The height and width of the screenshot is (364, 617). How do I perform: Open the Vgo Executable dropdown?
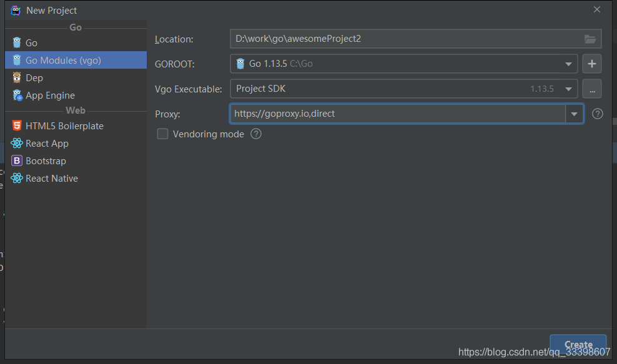pyautogui.click(x=569, y=89)
